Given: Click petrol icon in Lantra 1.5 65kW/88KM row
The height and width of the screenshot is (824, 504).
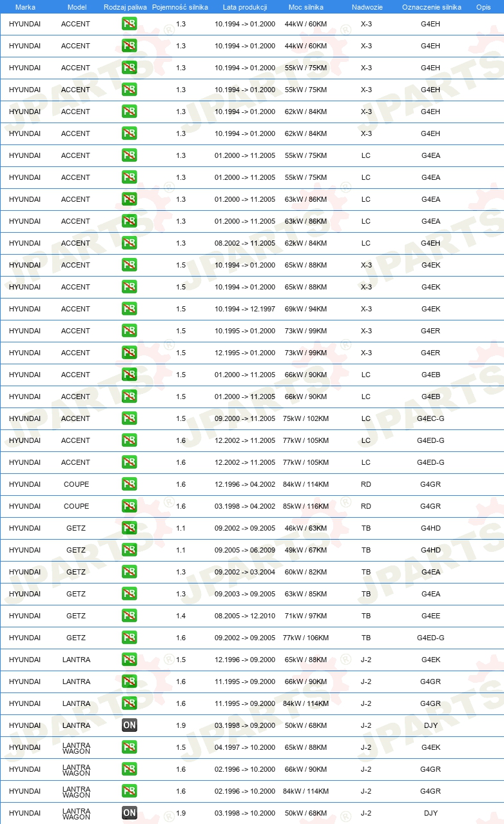Looking at the screenshot, I should click(x=130, y=660).
